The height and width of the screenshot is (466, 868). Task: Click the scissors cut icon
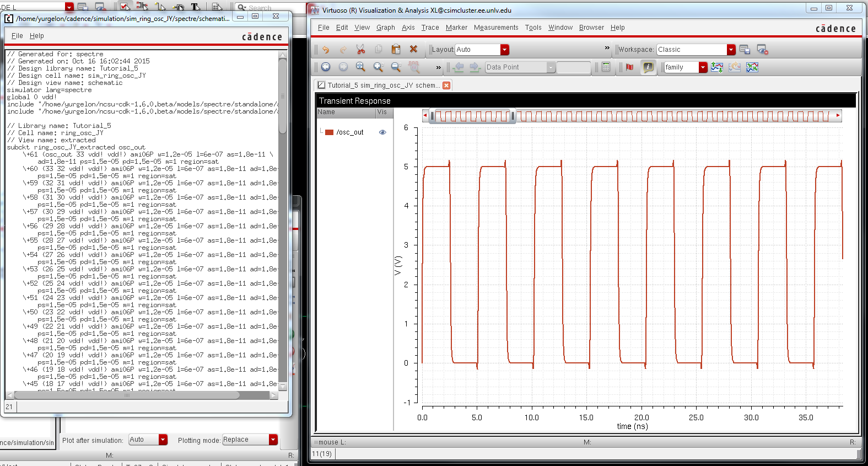point(360,50)
